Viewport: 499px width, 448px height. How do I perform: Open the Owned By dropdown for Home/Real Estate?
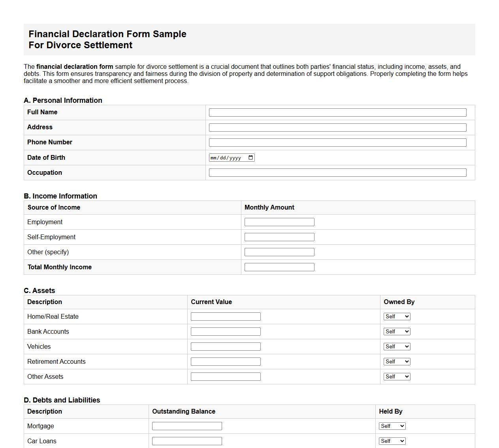pyautogui.click(x=396, y=316)
